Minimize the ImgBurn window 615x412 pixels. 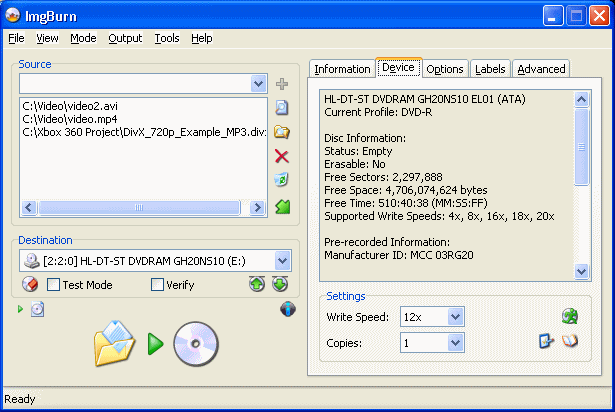tap(552, 16)
